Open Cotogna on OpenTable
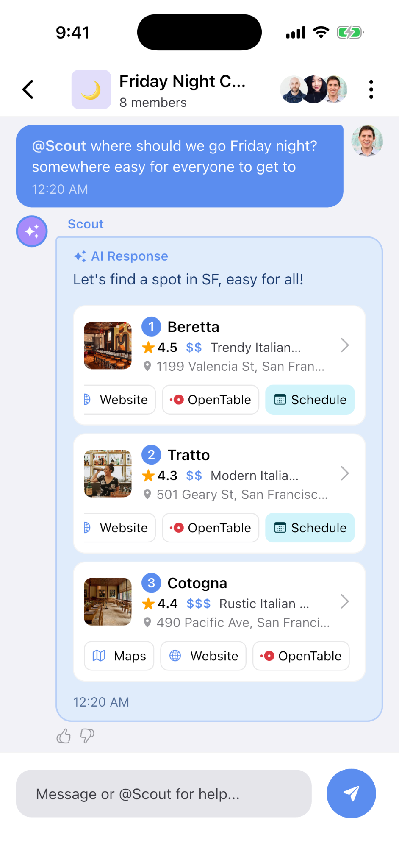Viewport: 399px width, 868px height. click(x=301, y=656)
